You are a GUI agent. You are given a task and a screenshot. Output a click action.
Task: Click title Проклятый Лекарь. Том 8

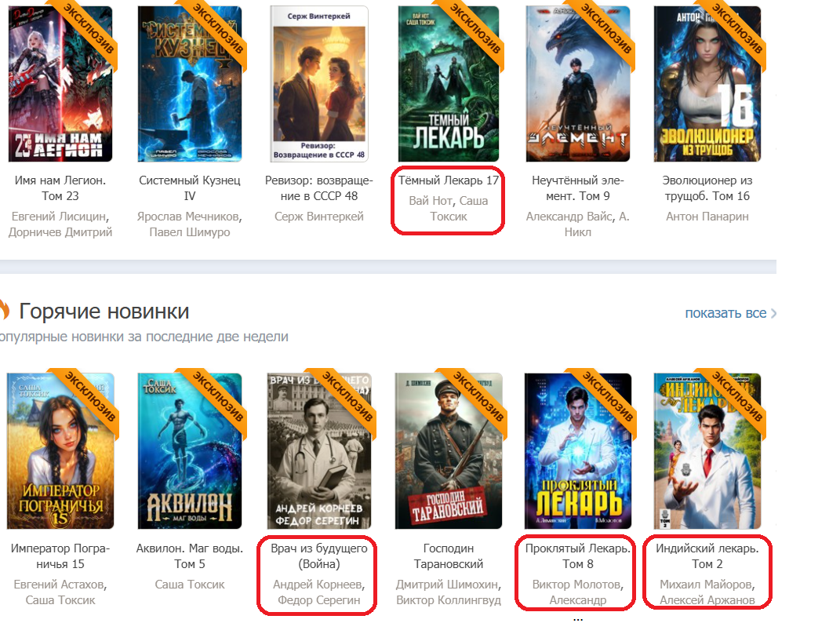[x=577, y=556]
